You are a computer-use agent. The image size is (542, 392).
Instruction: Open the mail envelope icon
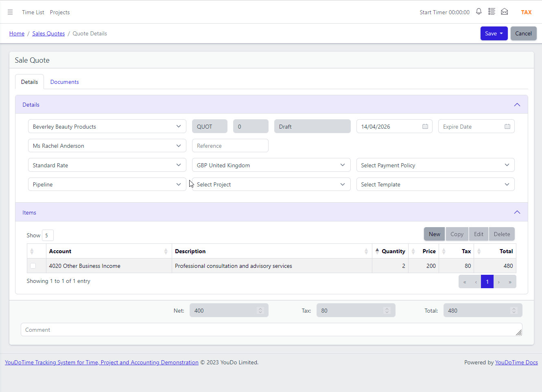click(505, 12)
